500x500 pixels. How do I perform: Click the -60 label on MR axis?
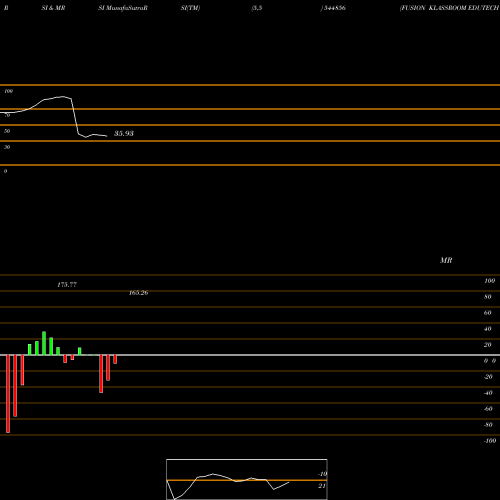(488, 409)
